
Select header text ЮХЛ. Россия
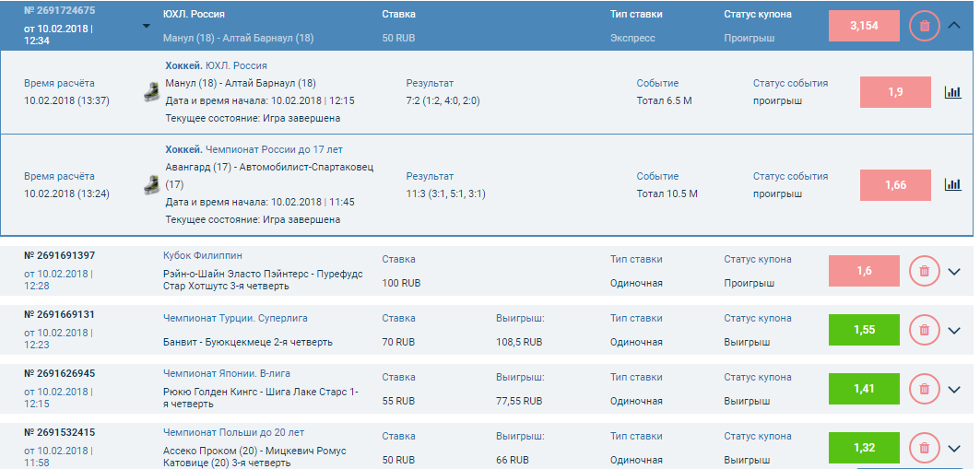coord(194,14)
